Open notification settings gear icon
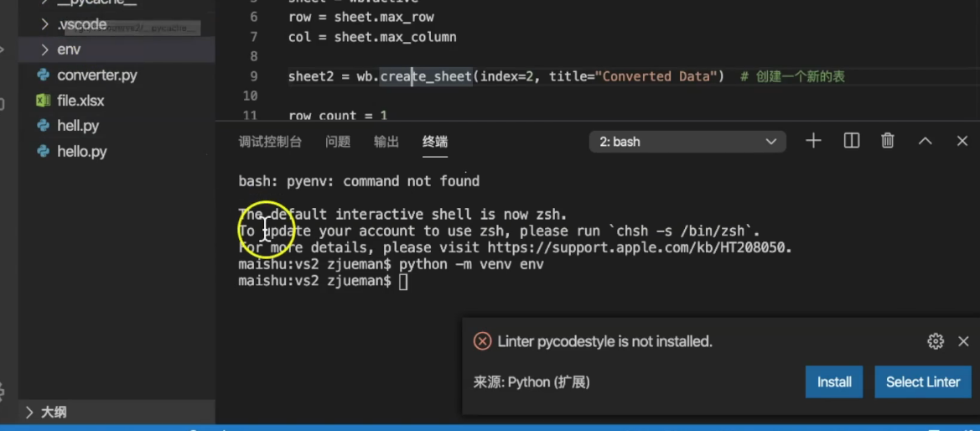 pyautogui.click(x=935, y=341)
